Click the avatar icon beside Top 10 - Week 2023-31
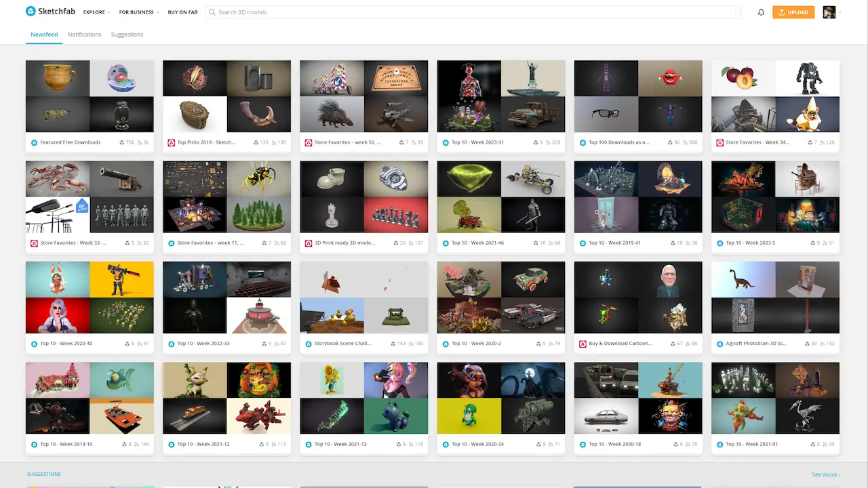This screenshot has width=868, height=488. (x=446, y=142)
